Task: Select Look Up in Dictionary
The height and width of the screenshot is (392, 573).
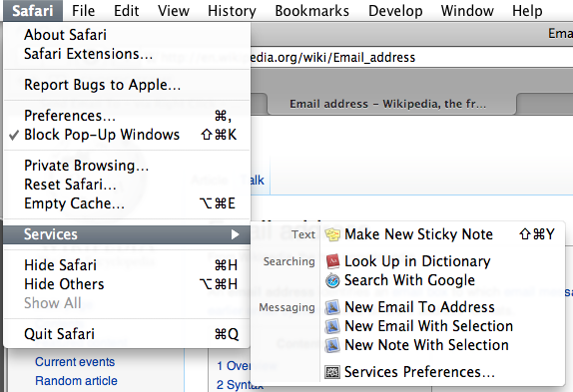Action: pos(417,261)
